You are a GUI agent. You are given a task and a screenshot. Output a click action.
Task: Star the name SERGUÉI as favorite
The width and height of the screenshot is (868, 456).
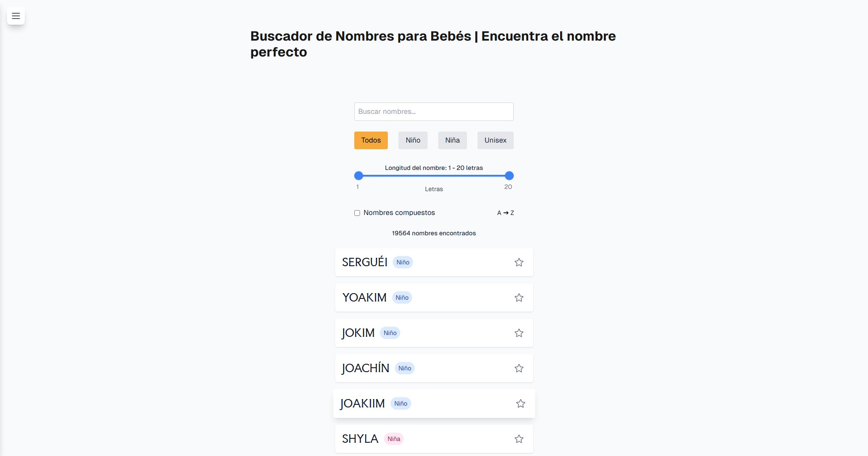click(x=519, y=262)
